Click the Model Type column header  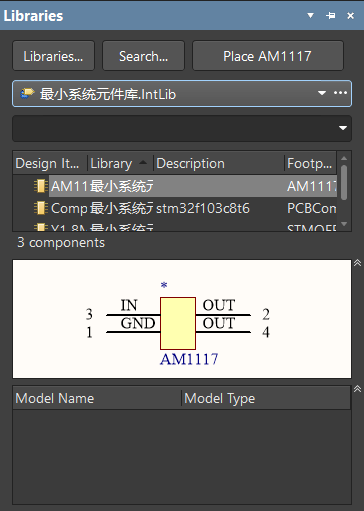266,398
